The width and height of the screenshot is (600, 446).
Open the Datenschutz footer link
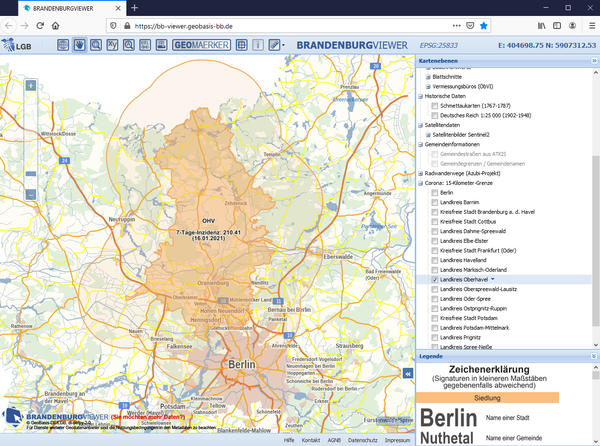point(362,440)
